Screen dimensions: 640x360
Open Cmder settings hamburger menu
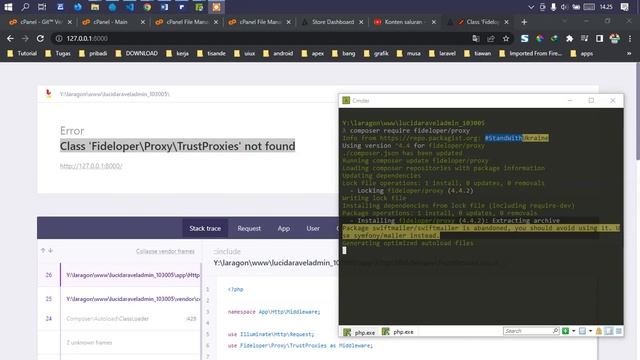[x=619, y=331]
